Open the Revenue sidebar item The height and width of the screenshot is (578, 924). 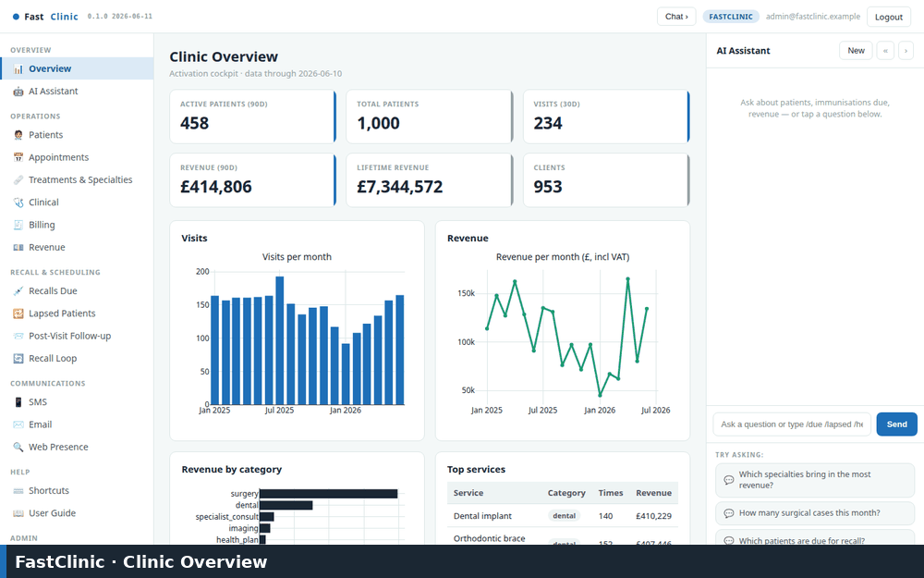pyautogui.click(x=78, y=247)
